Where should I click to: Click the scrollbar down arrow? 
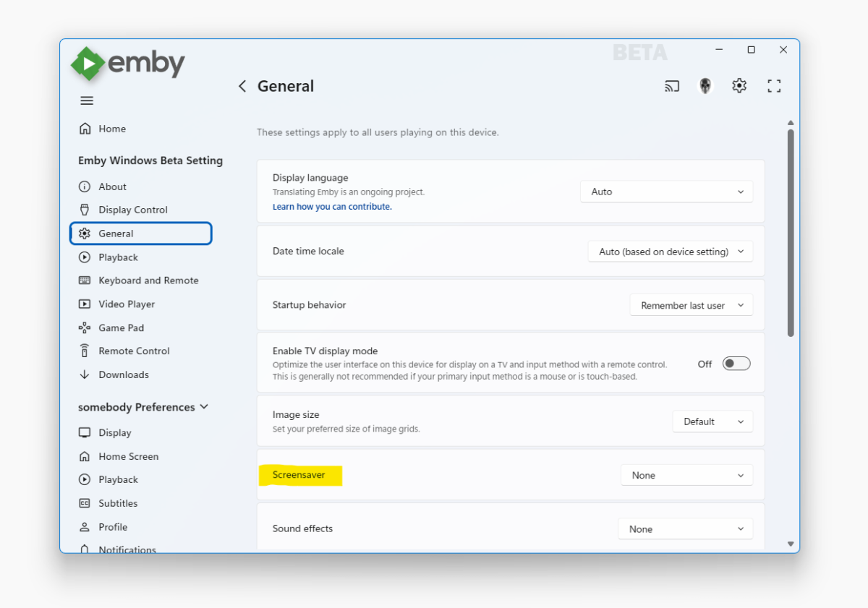tap(791, 544)
